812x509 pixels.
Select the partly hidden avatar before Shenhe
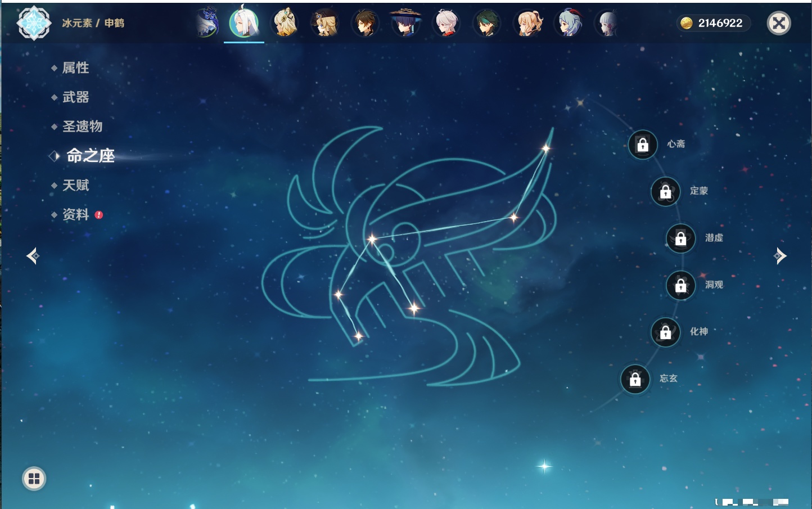(207, 23)
